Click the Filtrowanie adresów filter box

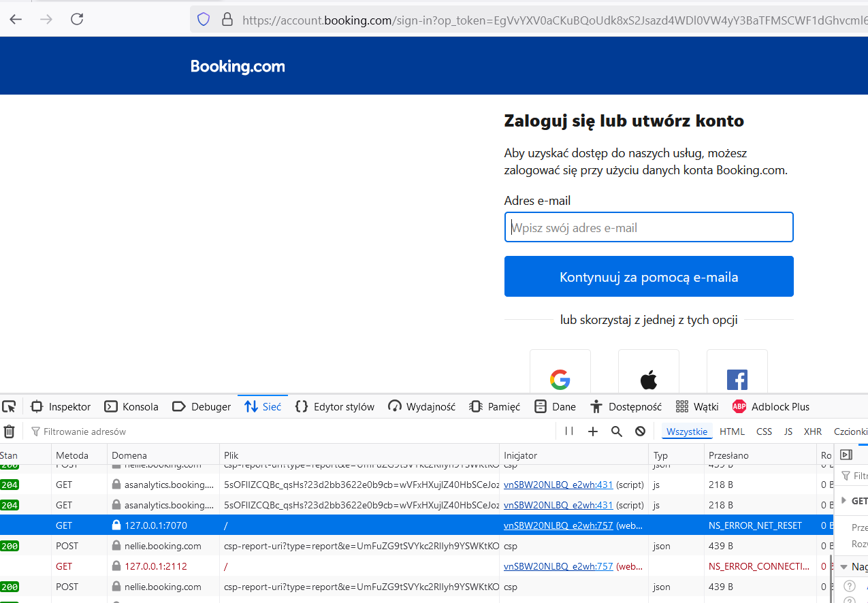point(289,431)
